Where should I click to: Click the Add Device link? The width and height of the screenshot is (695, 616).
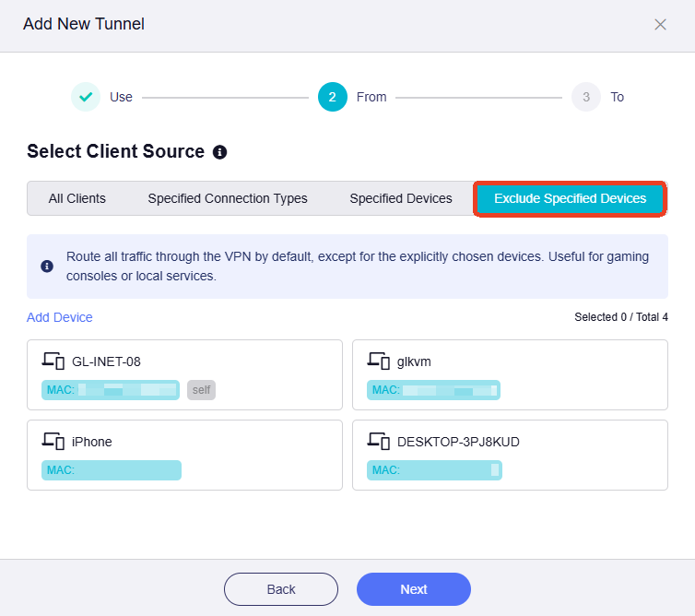pos(60,317)
